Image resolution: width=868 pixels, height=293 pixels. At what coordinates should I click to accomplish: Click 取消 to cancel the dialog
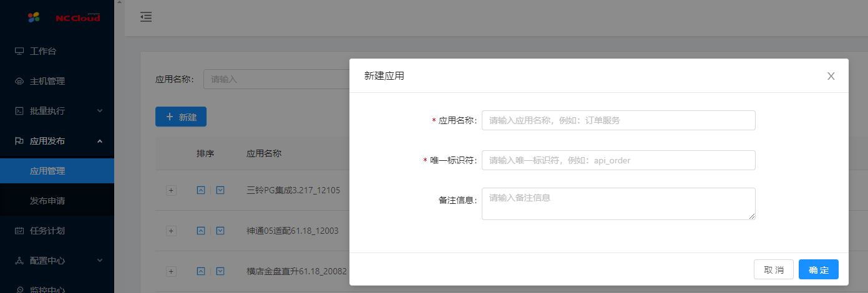(x=774, y=269)
